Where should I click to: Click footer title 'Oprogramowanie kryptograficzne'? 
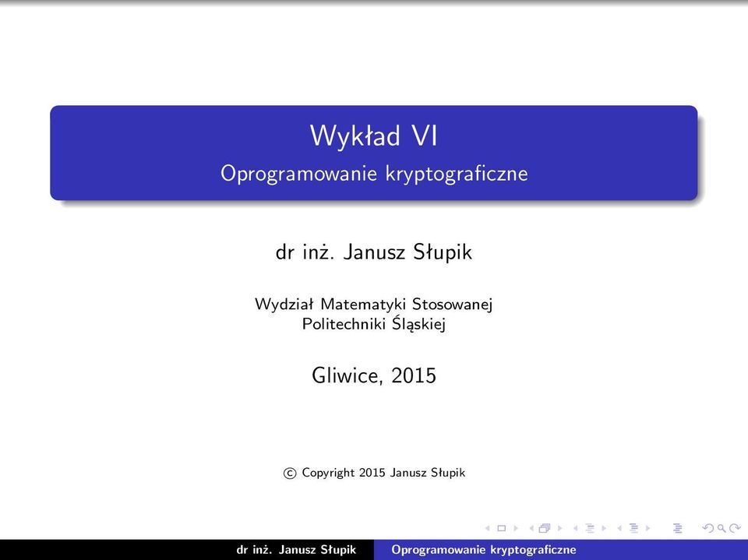(x=484, y=550)
